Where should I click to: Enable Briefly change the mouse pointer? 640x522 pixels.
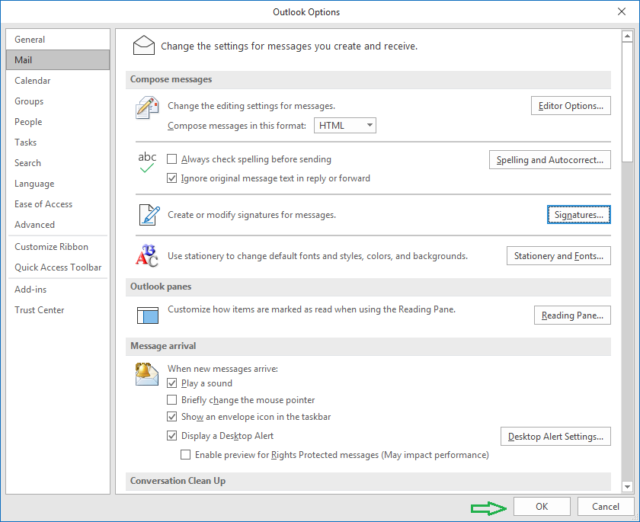[x=172, y=400]
